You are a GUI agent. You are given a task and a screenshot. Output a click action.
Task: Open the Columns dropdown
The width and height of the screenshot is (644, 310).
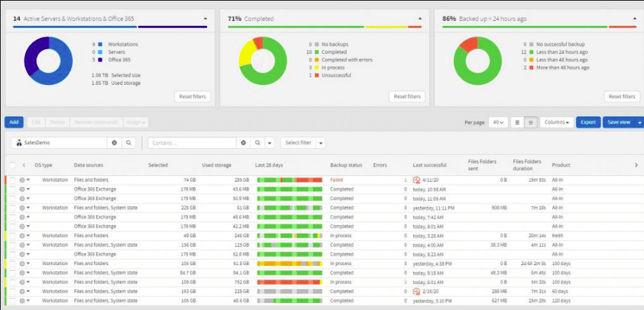click(556, 122)
